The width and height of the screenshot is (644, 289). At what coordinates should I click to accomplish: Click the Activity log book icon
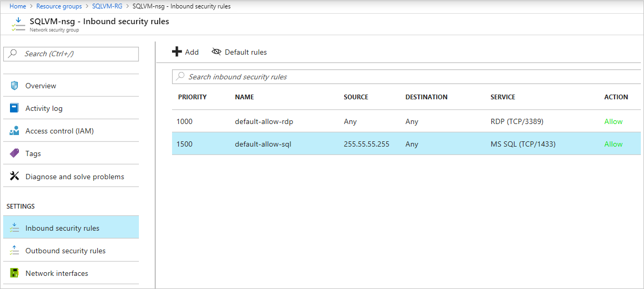(14, 108)
